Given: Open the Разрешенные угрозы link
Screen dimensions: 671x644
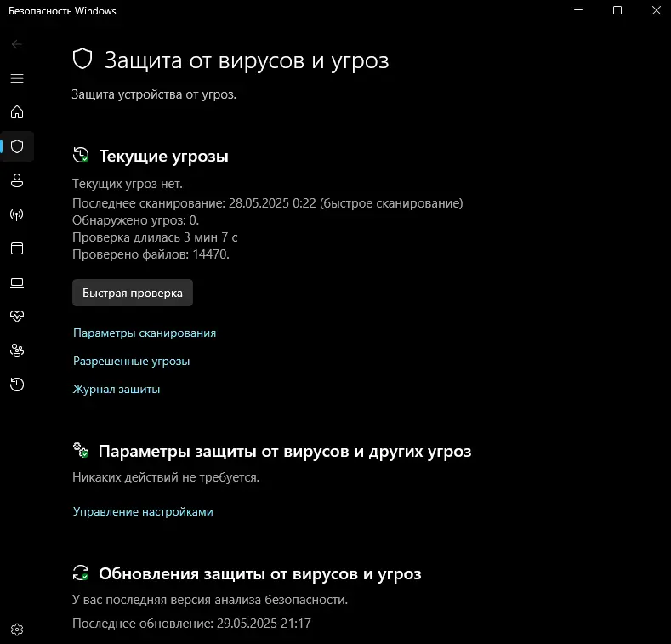Looking at the screenshot, I should coord(131,362).
